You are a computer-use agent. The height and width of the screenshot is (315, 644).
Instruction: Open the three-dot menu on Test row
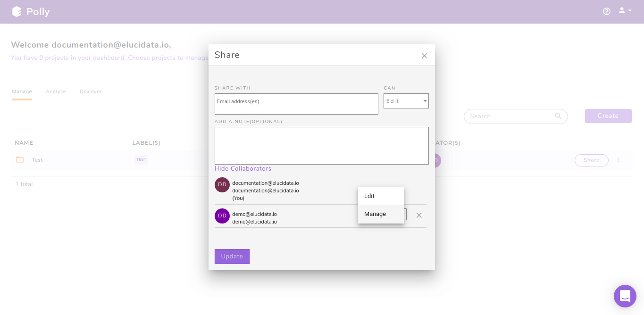tap(619, 160)
